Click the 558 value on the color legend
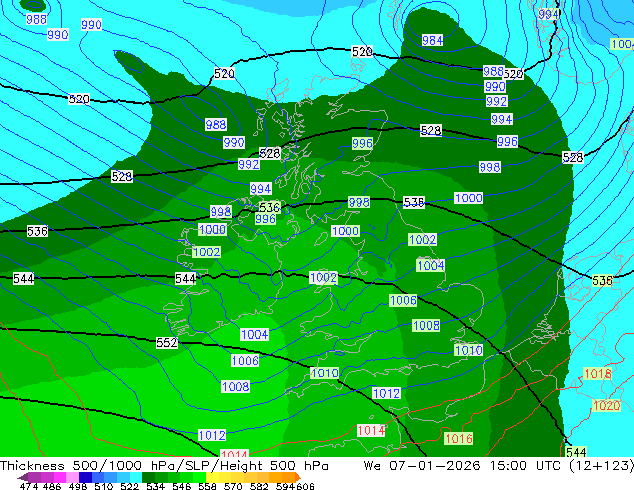This screenshot has width=634, height=490. pyautogui.click(x=207, y=486)
